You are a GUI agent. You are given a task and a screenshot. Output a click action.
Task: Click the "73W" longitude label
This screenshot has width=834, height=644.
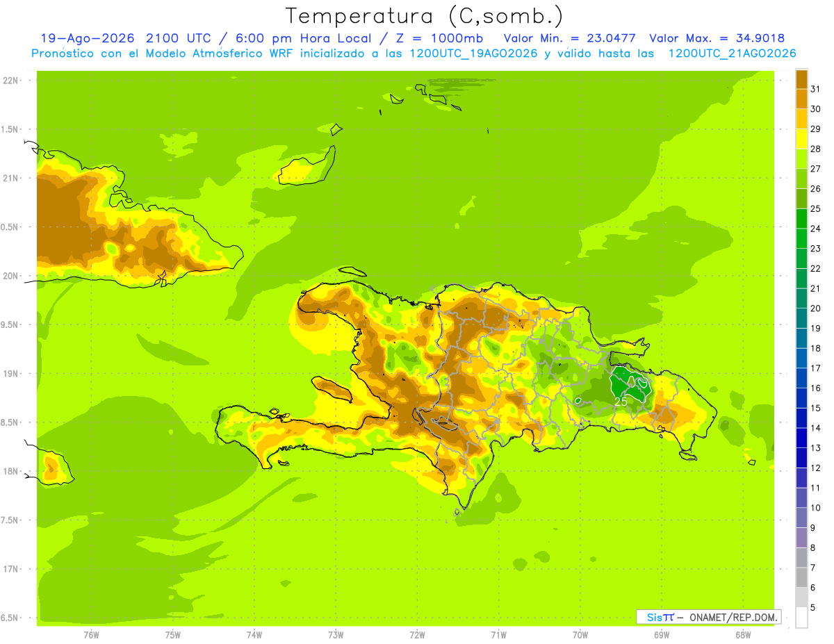pos(336,635)
